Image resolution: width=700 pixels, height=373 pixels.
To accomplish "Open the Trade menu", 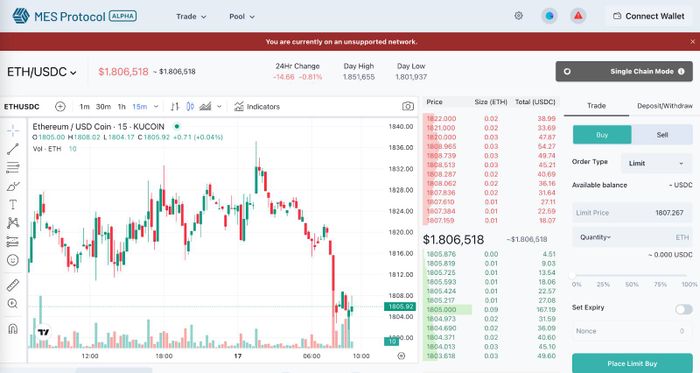I will click(x=191, y=17).
